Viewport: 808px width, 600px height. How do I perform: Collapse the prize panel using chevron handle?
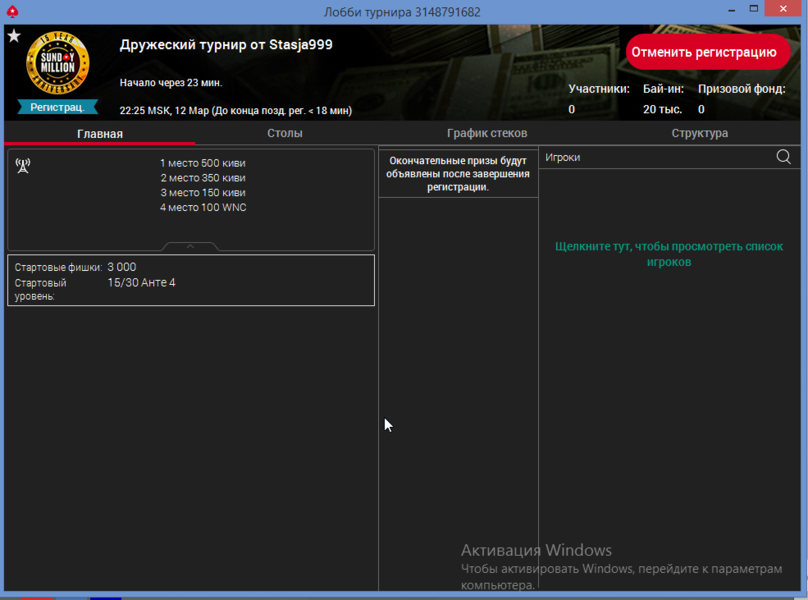pyautogui.click(x=189, y=246)
